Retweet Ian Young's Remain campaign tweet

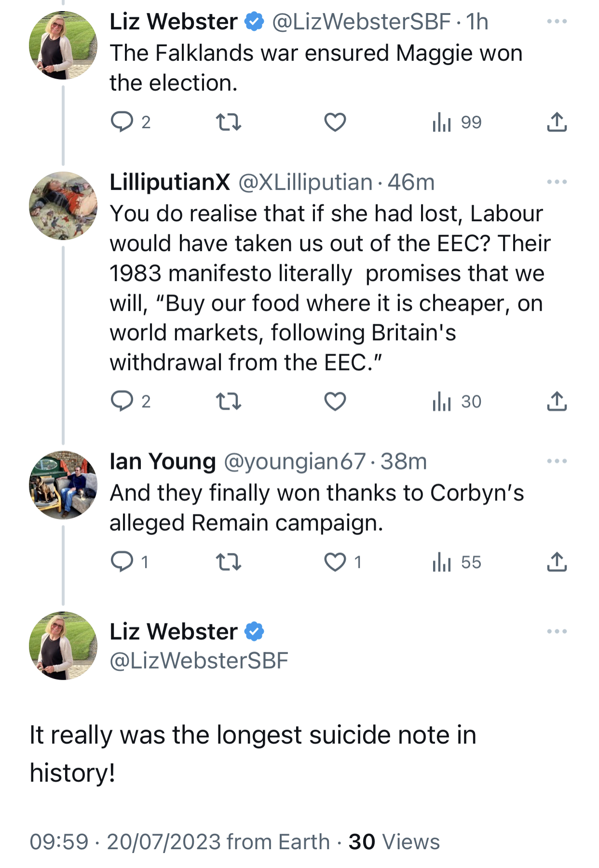(x=228, y=562)
